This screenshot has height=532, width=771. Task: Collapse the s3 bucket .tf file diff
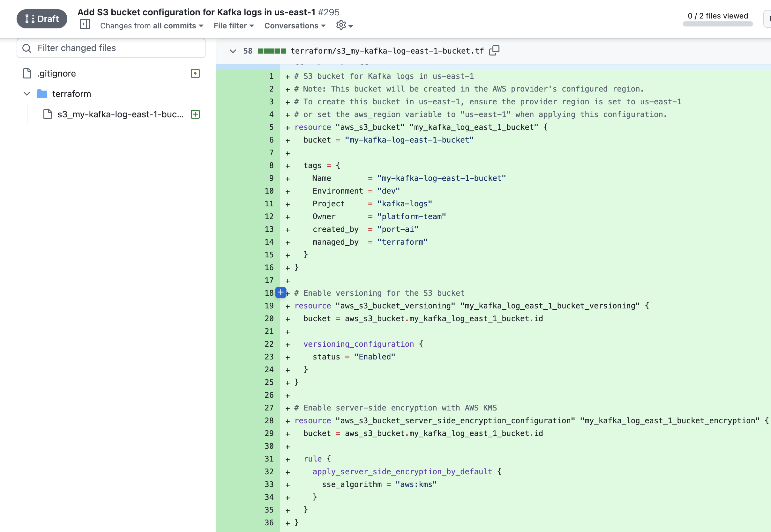click(x=233, y=51)
